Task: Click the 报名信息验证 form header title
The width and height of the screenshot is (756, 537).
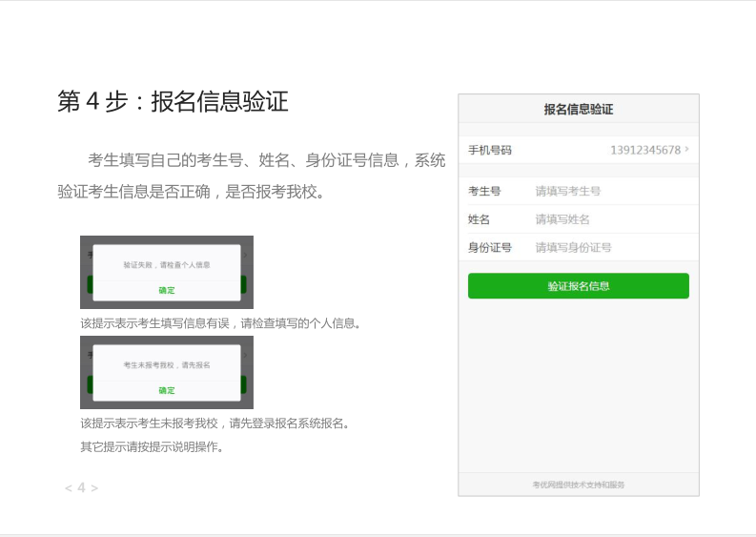Action: coord(578,110)
